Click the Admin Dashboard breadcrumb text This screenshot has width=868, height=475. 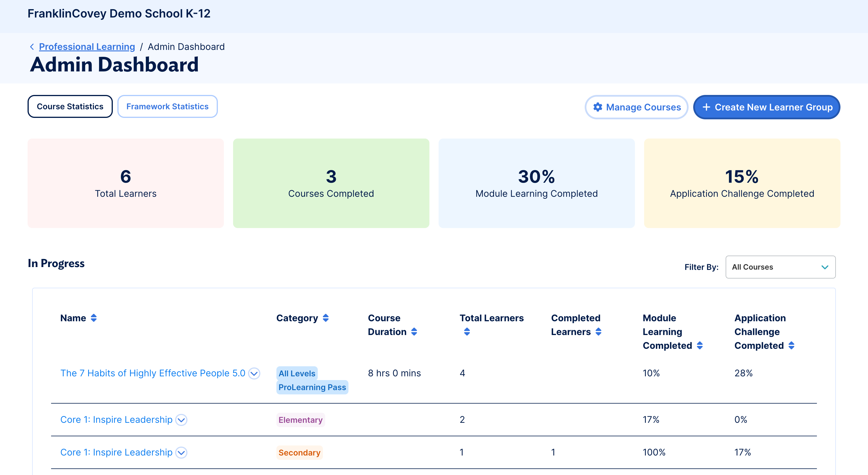(x=186, y=47)
